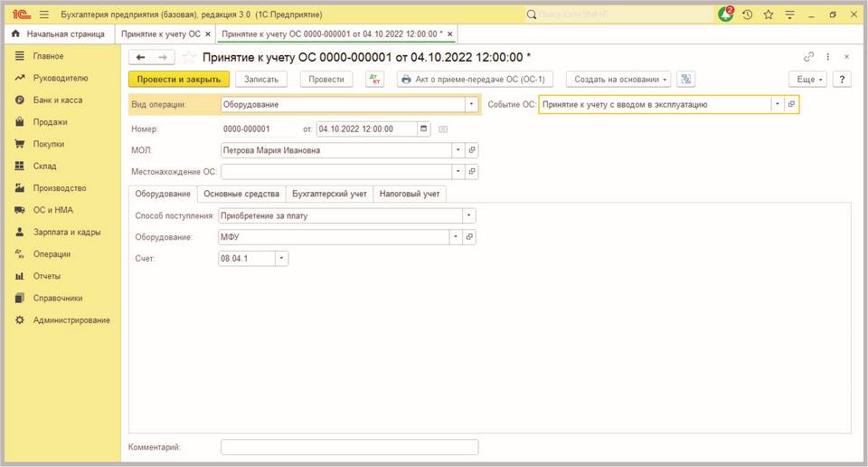
Task: Switch to Основные средства tab
Action: click(241, 194)
